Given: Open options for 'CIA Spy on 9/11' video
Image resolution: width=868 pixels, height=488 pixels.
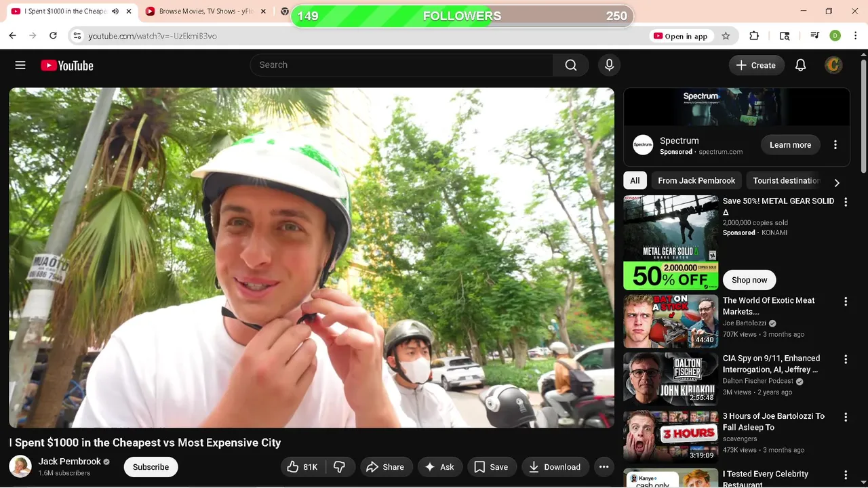Looking at the screenshot, I should pyautogui.click(x=846, y=359).
